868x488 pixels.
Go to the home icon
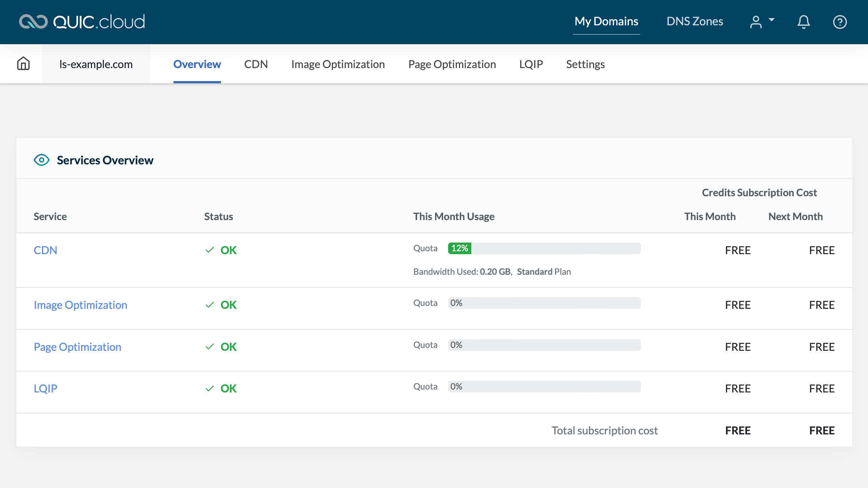[x=22, y=63]
